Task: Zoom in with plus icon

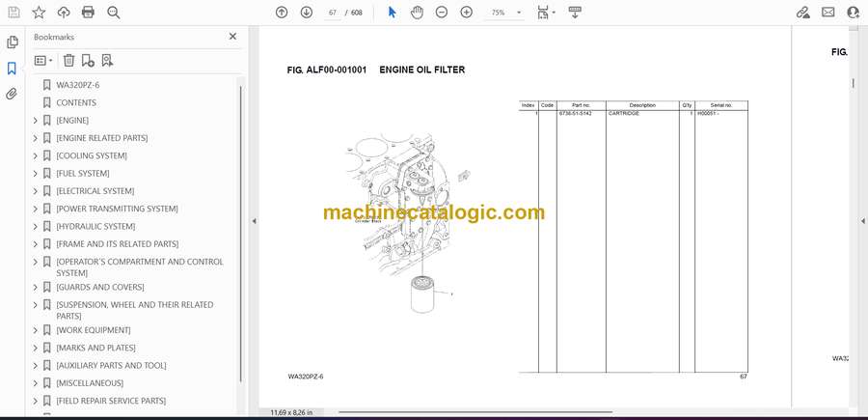Action: pyautogui.click(x=467, y=13)
